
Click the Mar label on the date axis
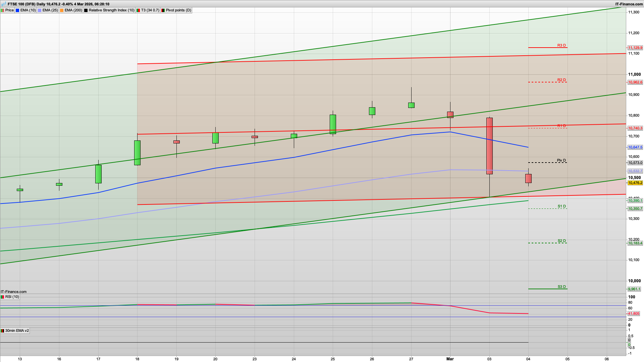[x=449, y=358]
